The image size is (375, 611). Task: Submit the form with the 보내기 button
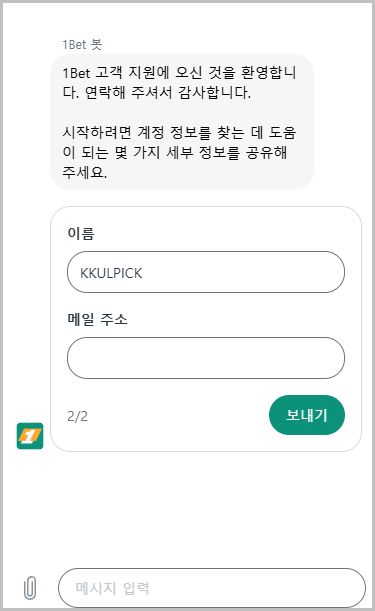pyautogui.click(x=307, y=415)
